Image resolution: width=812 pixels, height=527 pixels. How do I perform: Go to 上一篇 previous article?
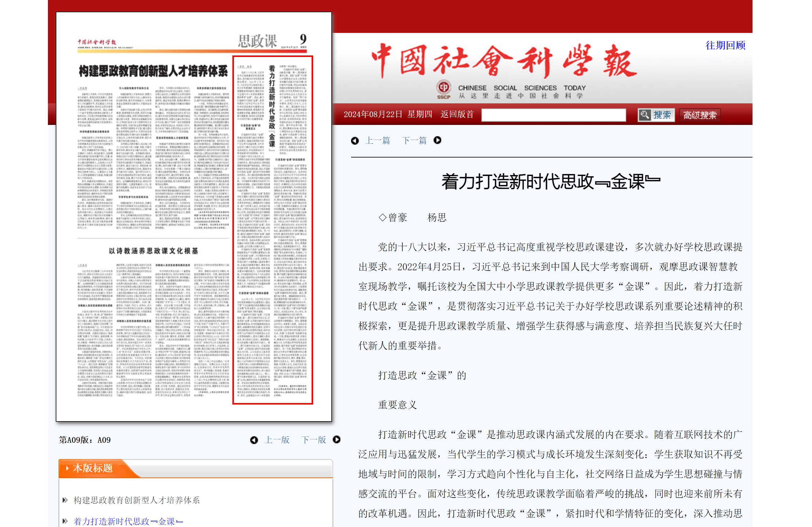click(x=378, y=141)
